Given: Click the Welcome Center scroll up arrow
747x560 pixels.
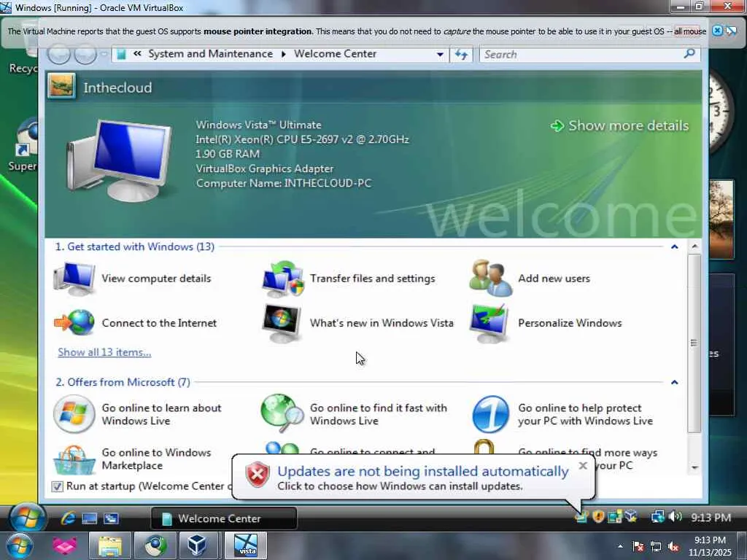Looking at the screenshot, I should click(x=694, y=246).
